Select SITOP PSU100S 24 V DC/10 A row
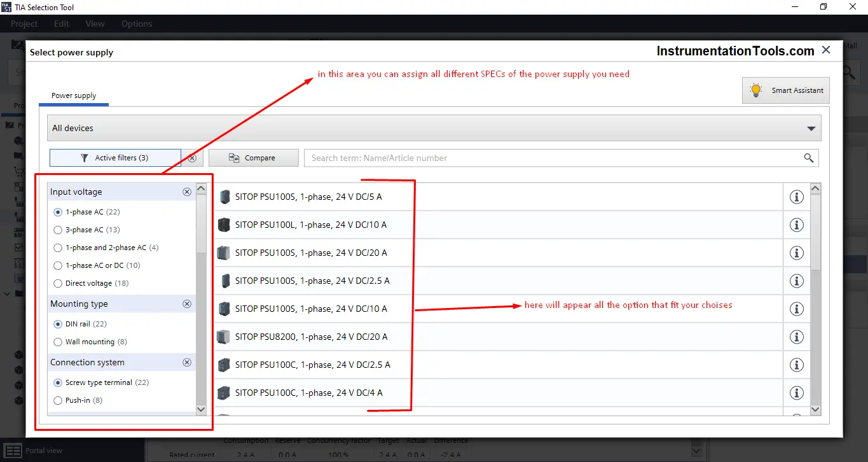The width and height of the screenshot is (868, 462). [499, 309]
